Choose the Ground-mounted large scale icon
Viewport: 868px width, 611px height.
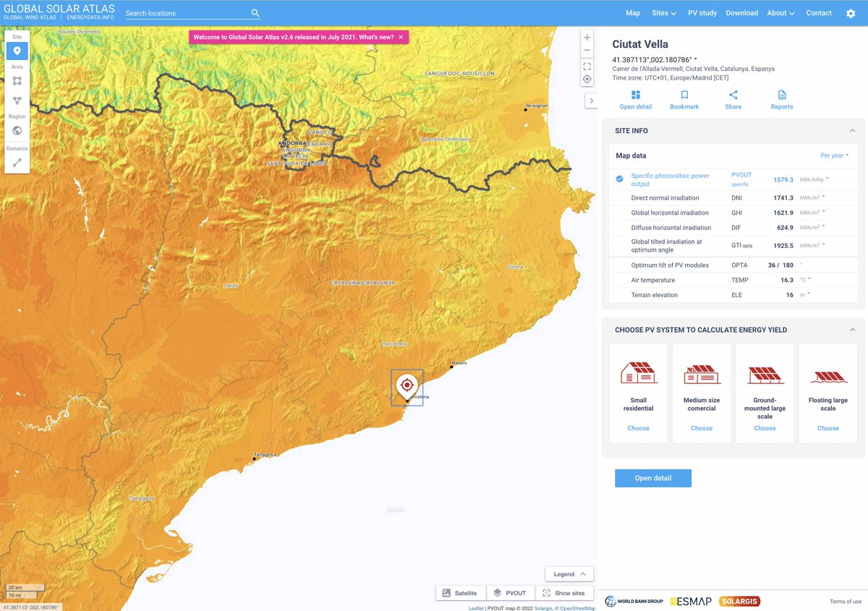click(765, 375)
